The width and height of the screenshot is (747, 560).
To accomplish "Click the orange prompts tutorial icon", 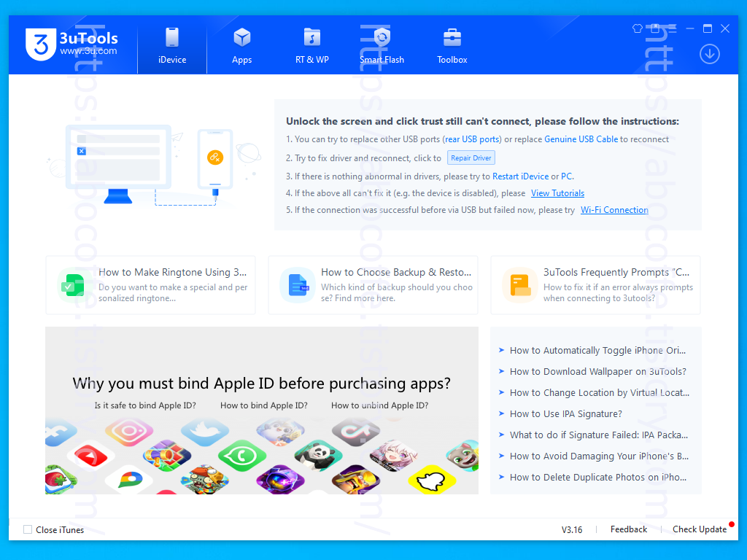I will click(x=519, y=285).
